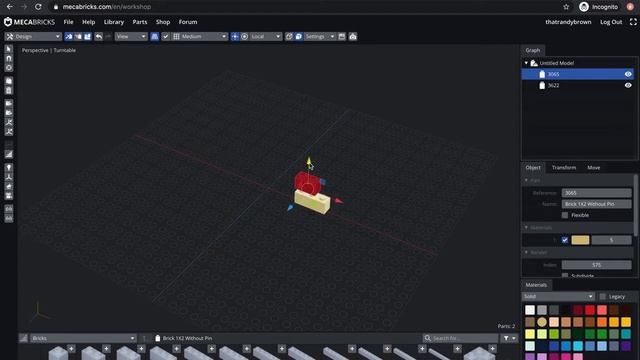Add the first brick thumbnail with plus button

[x=71, y=349]
